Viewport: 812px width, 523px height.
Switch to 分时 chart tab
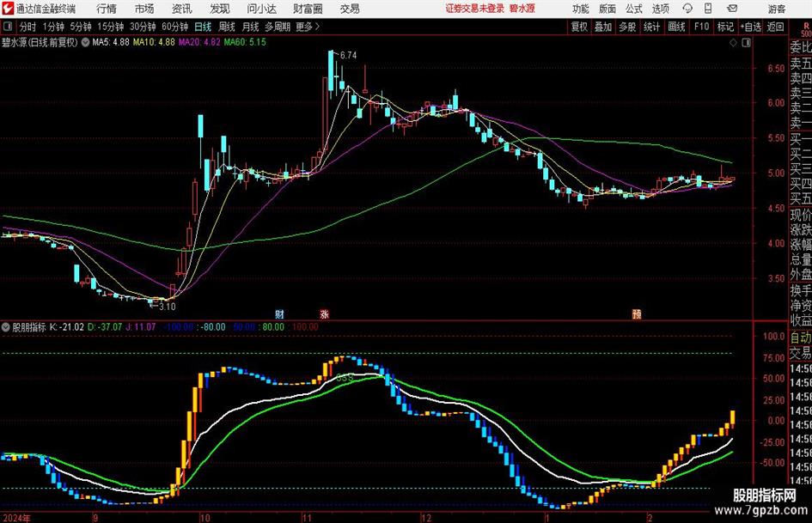28,27
